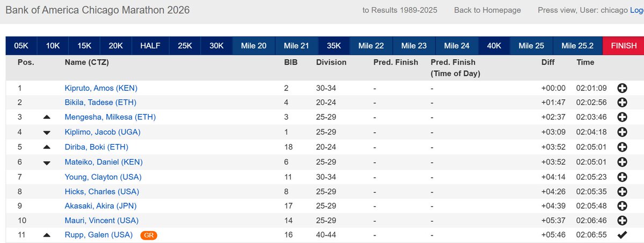The width and height of the screenshot is (644, 243).
Task: Click the Name (CTZ) column header
Action: coord(87,62)
